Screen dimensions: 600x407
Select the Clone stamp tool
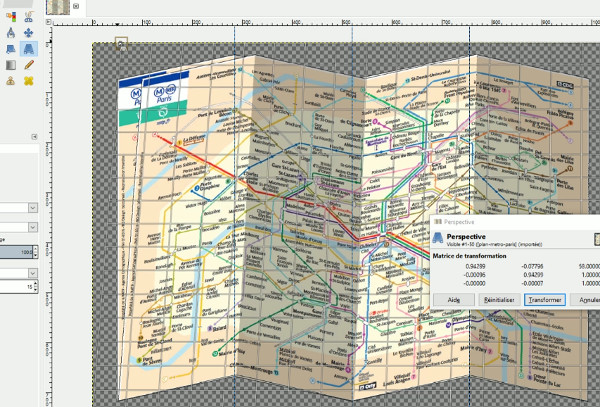point(11,81)
